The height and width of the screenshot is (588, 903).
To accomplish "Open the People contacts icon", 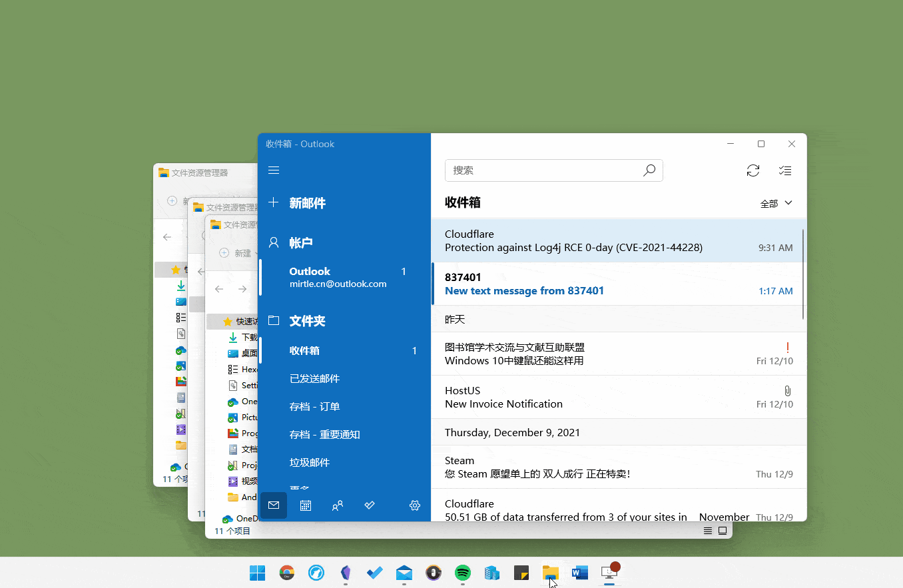I will click(338, 505).
